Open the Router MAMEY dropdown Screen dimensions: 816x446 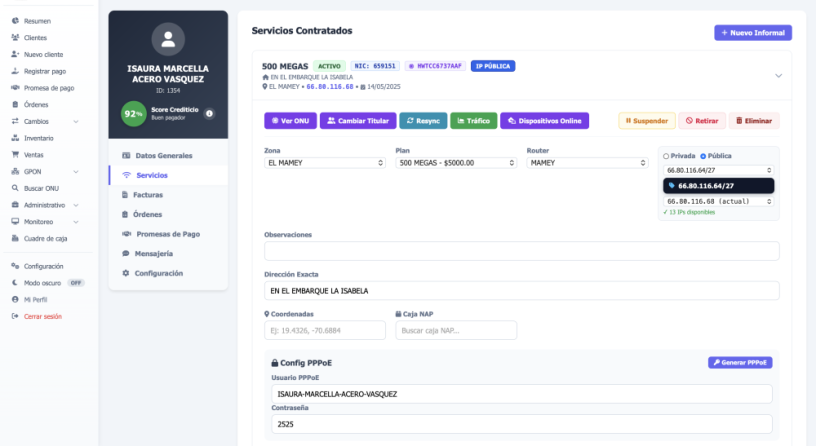tap(587, 163)
